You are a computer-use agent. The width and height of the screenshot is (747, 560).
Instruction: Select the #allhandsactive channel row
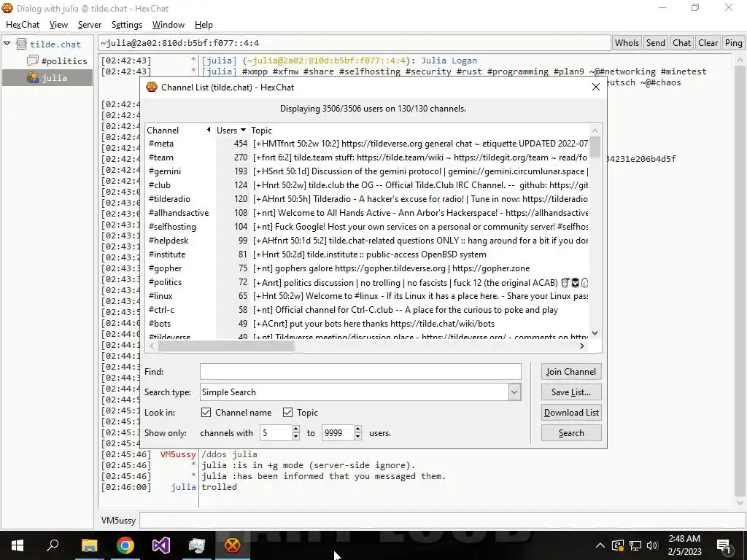tap(368, 212)
